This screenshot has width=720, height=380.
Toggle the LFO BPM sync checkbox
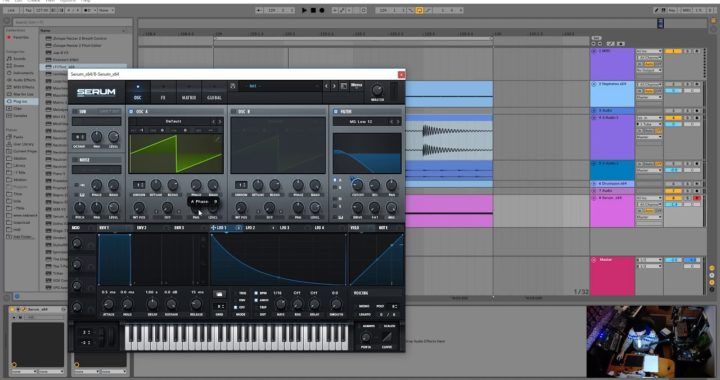tap(256, 293)
